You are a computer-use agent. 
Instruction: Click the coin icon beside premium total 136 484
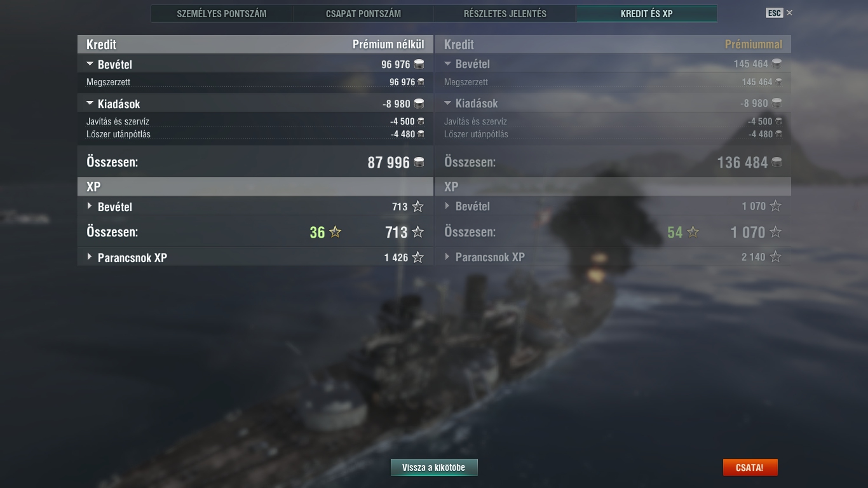776,163
